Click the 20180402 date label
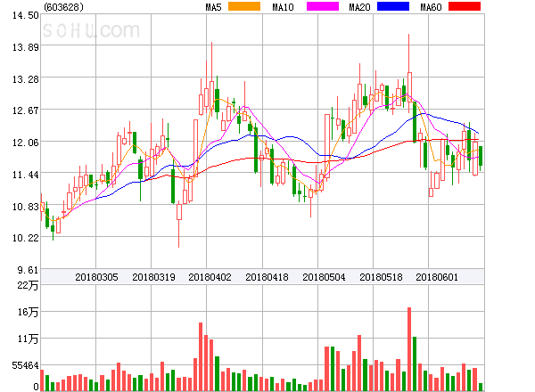Screen dimensions: 535x392 click(210, 277)
